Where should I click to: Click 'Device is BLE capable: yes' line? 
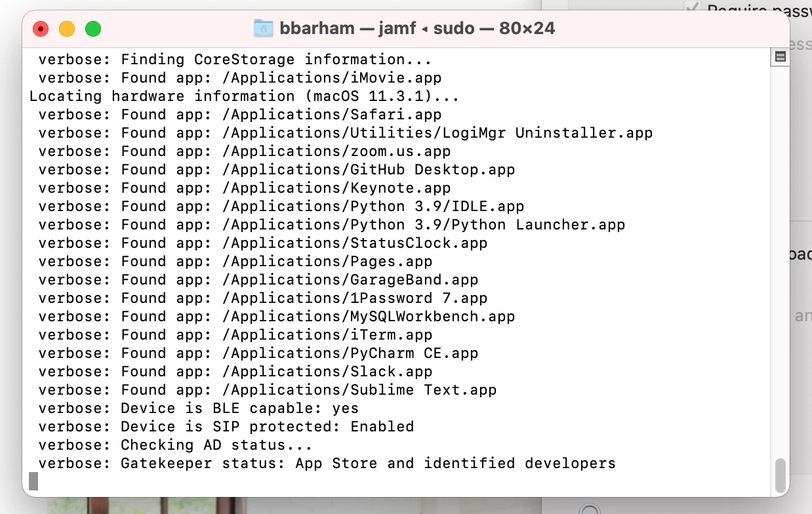198,408
